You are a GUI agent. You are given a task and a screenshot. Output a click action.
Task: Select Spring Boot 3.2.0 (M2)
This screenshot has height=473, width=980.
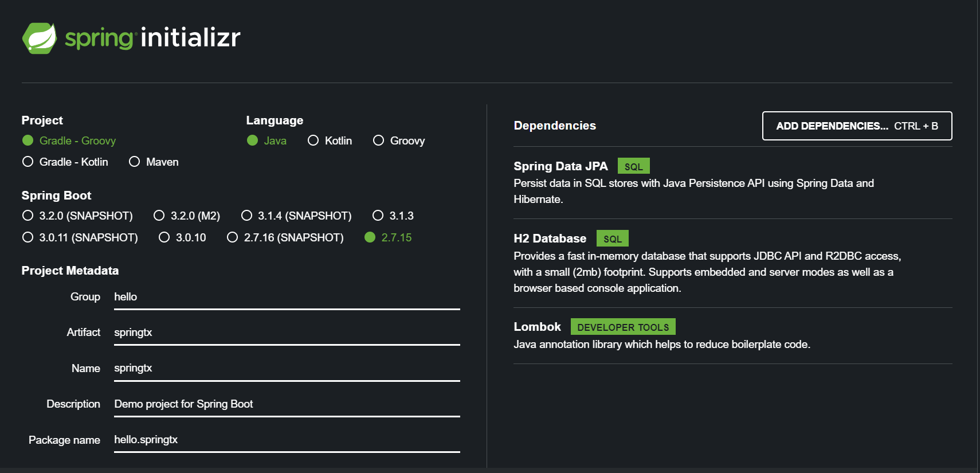159,216
